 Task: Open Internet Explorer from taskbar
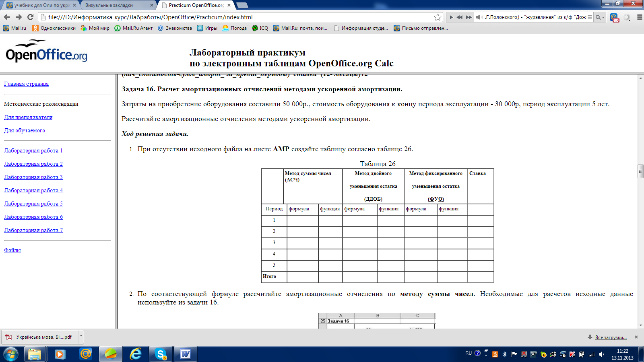pyautogui.click(x=136, y=354)
